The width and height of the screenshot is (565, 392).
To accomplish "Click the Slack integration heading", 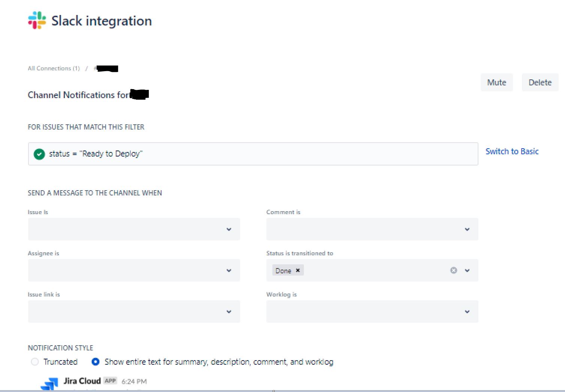I will 102,21.
